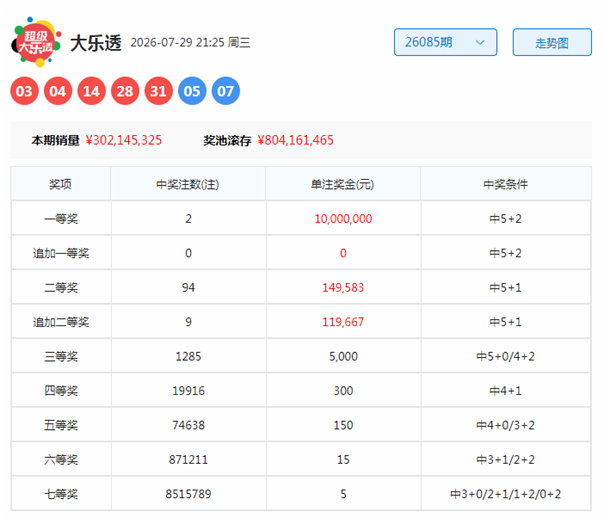Click the prize pool amount ¥804,161,465
This screenshot has width=602, height=520.
295,140
